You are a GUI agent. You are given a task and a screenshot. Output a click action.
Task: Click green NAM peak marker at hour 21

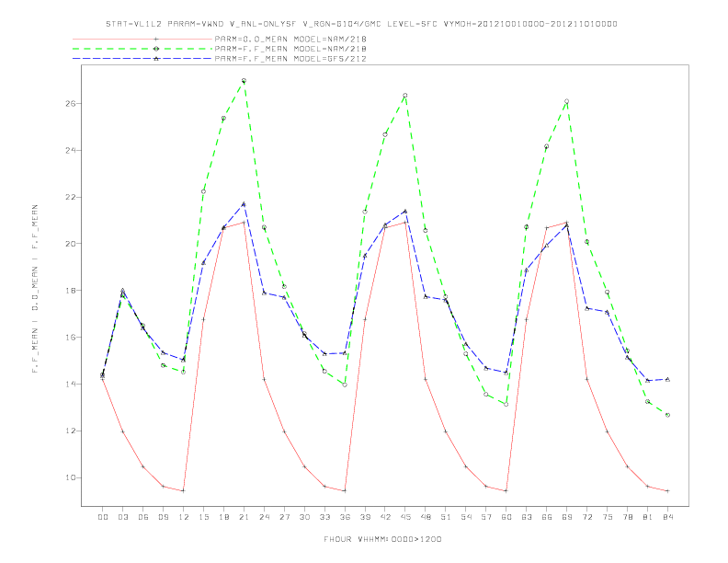click(x=244, y=81)
